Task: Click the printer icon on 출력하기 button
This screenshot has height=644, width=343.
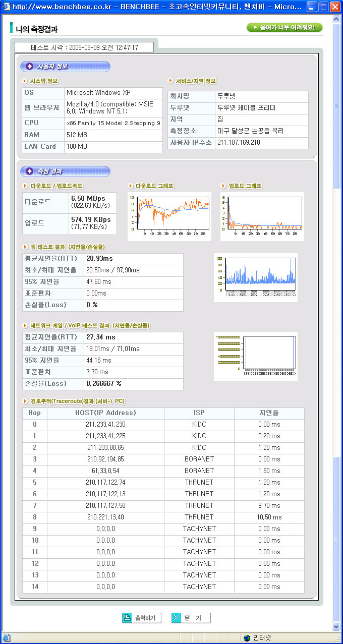Action: (x=127, y=618)
